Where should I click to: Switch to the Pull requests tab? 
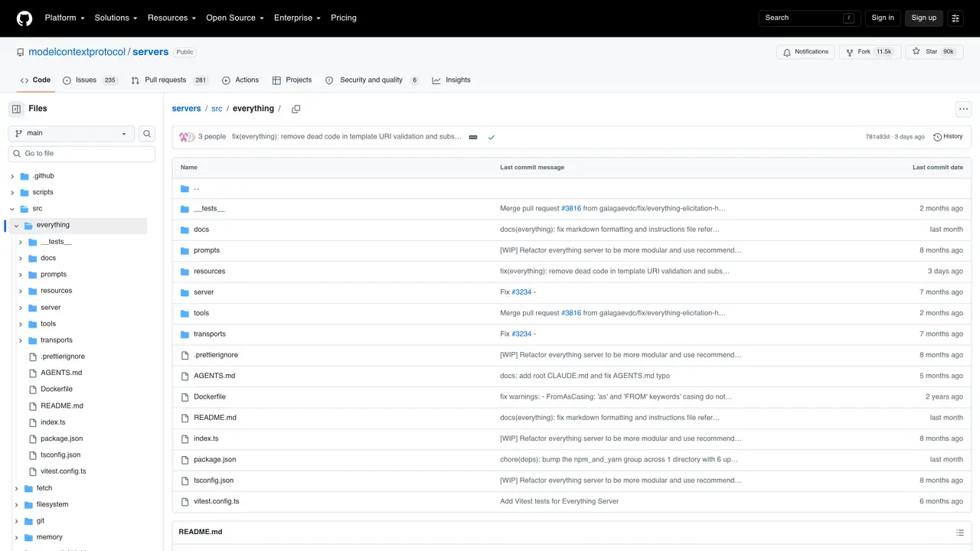pyautogui.click(x=170, y=80)
